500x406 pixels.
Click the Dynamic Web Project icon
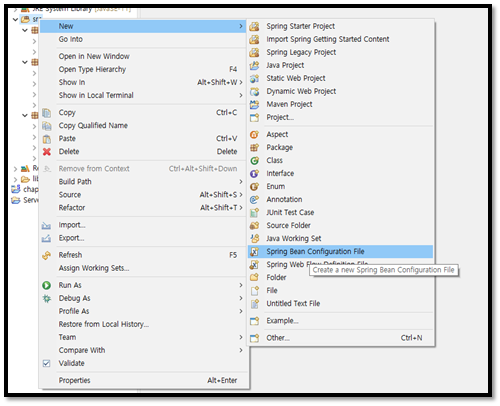[254, 91]
